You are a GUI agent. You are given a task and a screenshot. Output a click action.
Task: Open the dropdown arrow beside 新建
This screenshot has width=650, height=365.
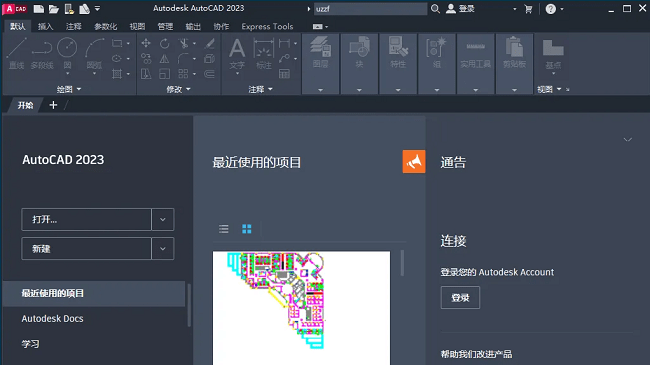(162, 249)
